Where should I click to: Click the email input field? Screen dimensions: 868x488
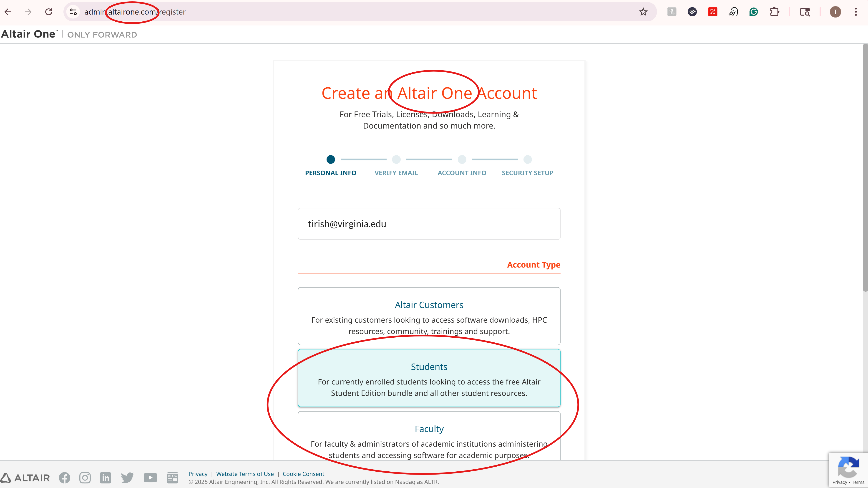[429, 224]
